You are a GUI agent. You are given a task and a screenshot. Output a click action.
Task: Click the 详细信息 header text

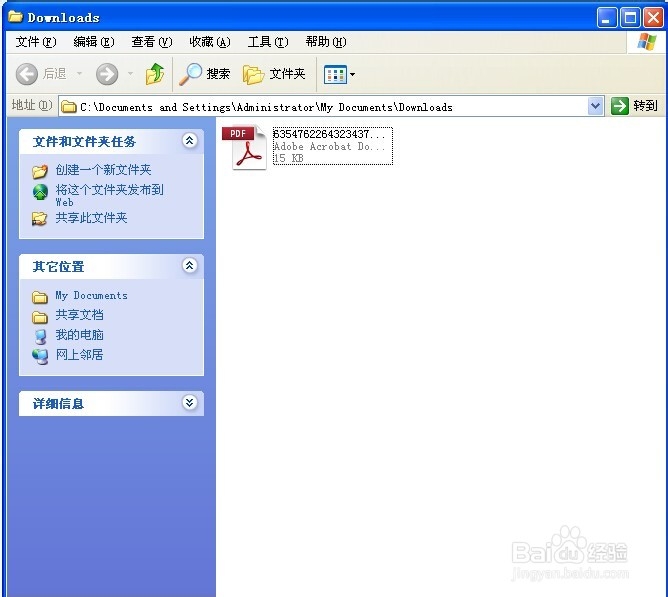click(58, 404)
